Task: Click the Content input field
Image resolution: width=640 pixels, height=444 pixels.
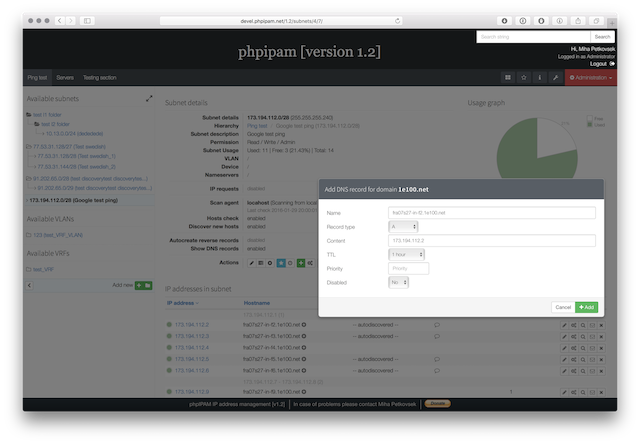Action: 492,240
